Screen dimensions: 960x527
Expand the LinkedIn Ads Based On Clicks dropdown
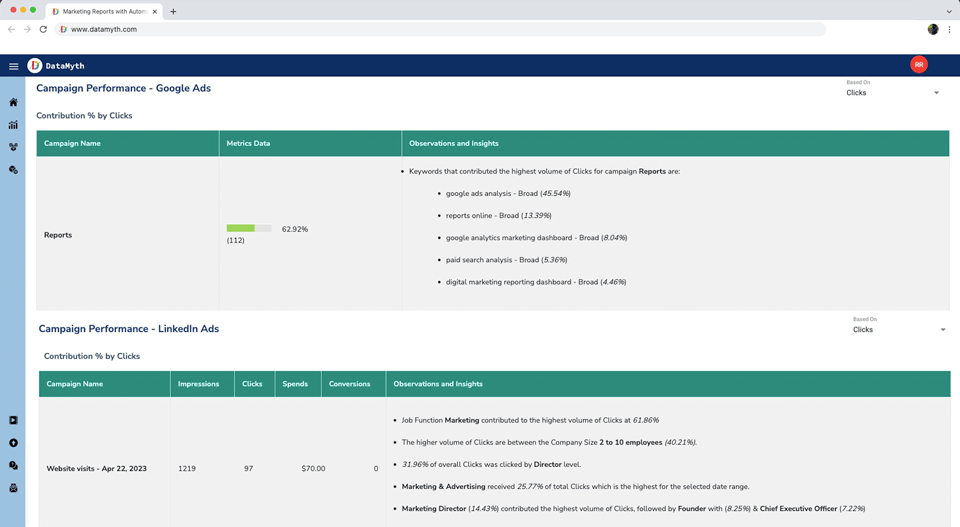click(x=898, y=330)
